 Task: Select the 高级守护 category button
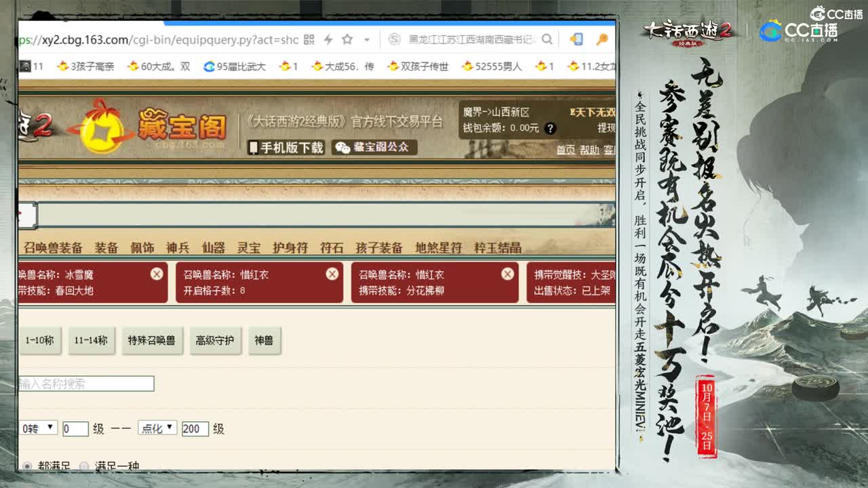(x=214, y=340)
